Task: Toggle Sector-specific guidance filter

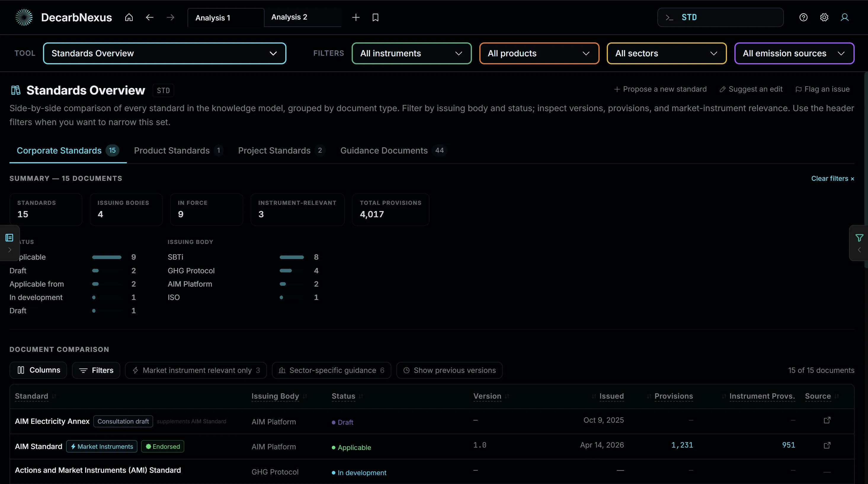Action: (x=331, y=370)
